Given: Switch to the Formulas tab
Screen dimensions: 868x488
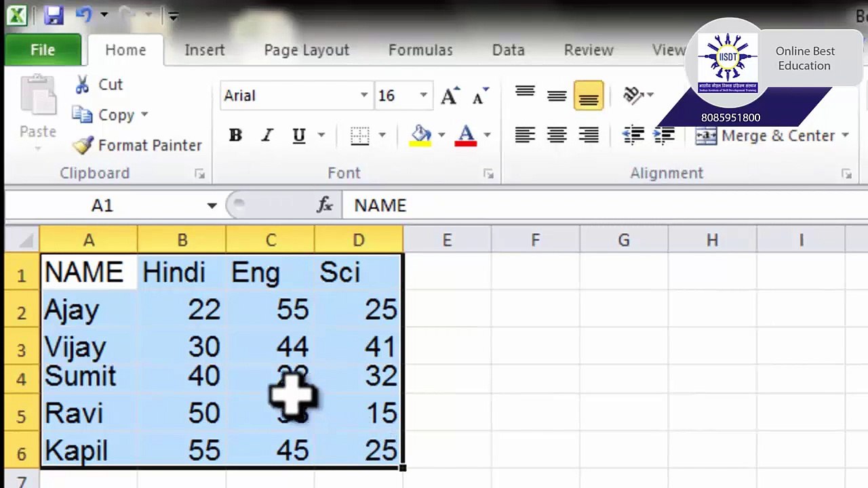Looking at the screenshot, I should tap(420, 50).
